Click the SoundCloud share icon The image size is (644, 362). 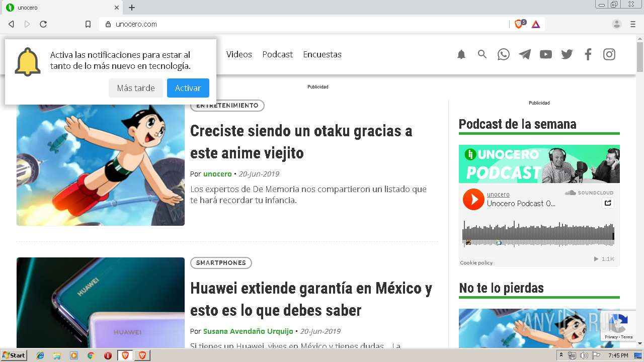[x=608, y=203]
